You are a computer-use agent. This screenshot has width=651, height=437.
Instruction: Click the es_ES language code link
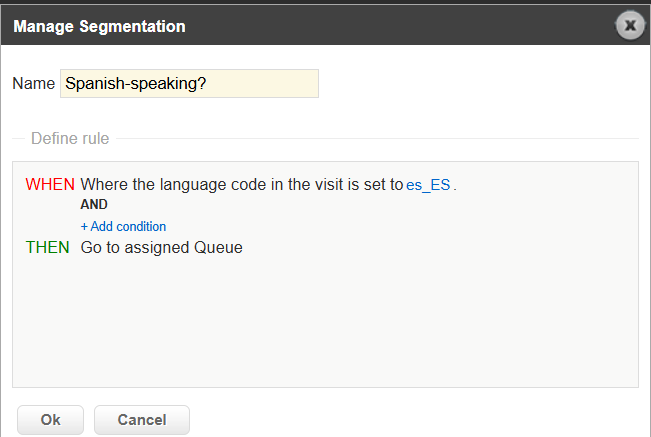pyautogui.click(x=428, y=185)
